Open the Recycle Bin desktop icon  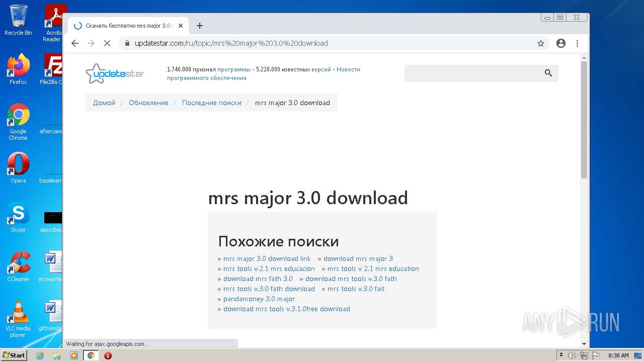click(18, 20)
